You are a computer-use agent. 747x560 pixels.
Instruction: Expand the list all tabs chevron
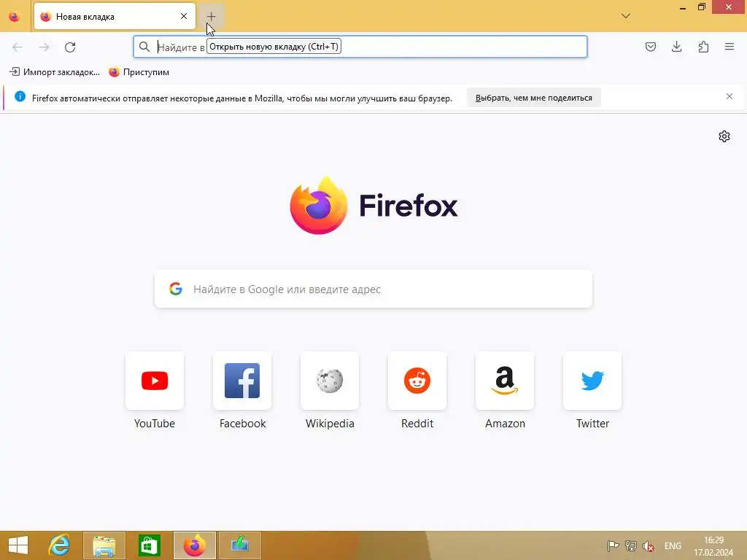pos(625,16)
